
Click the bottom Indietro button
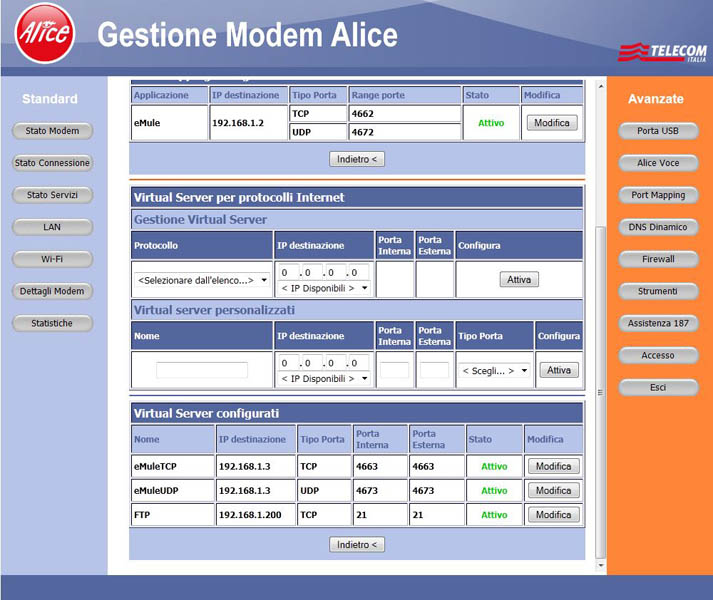pyautogui.click(x=357, y=545)
